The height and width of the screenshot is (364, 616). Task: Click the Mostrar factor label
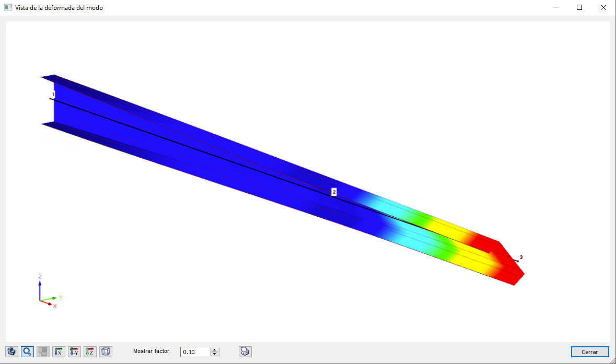[x=152, y=351]
